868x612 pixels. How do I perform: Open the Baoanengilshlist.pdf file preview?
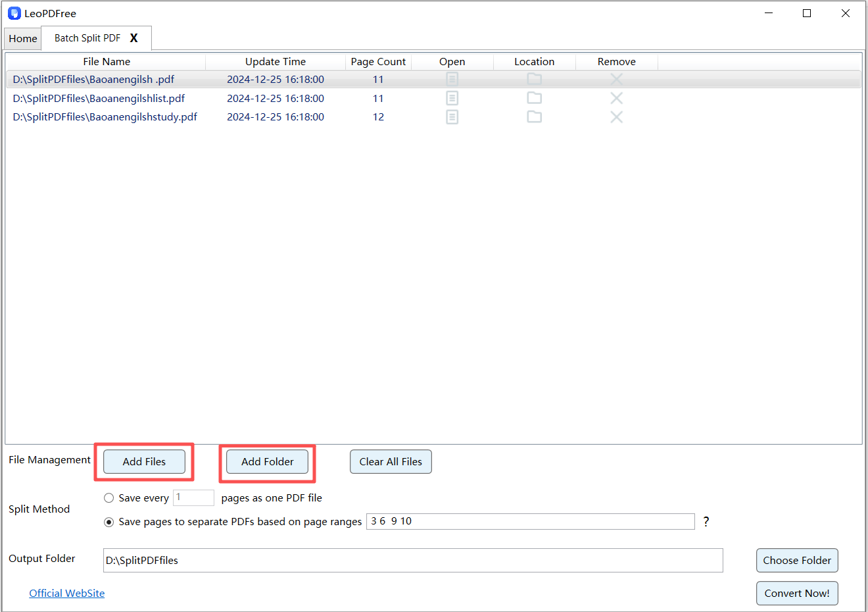click(452, 98)
